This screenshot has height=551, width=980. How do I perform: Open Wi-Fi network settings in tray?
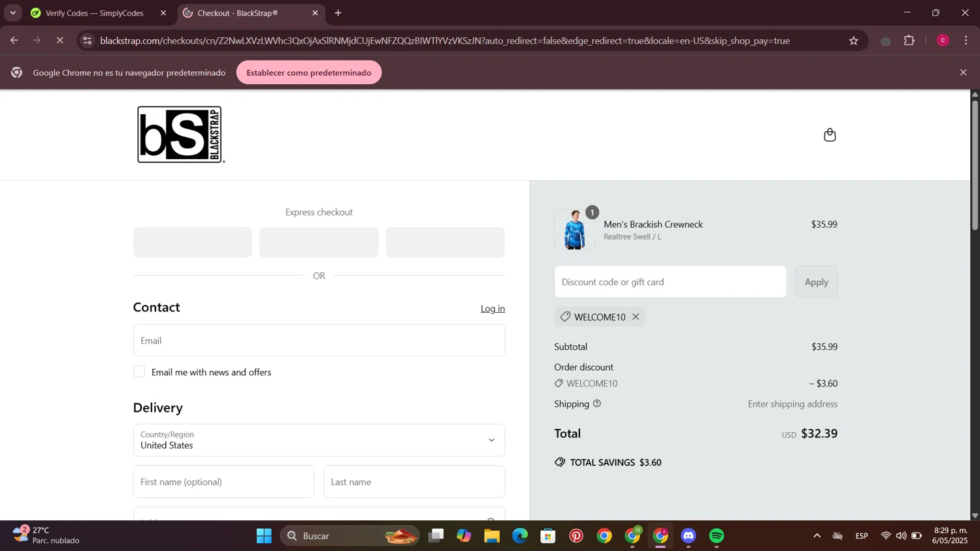(886, 536)
